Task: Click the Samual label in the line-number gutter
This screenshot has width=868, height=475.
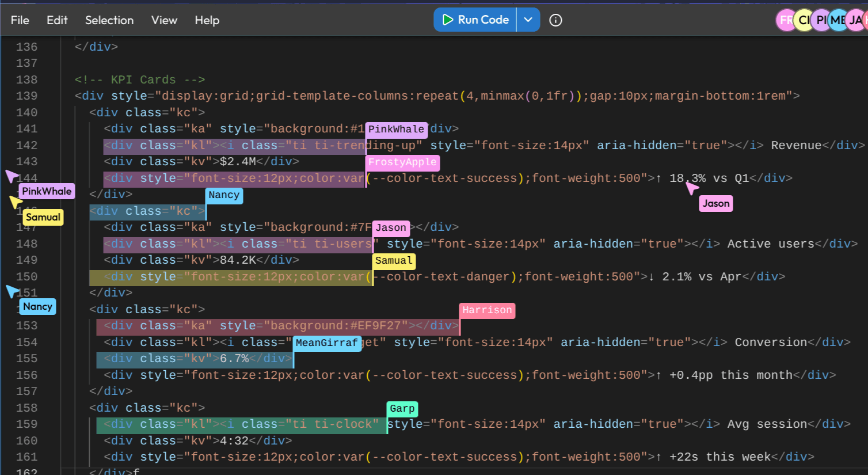Action: [43, 217]
